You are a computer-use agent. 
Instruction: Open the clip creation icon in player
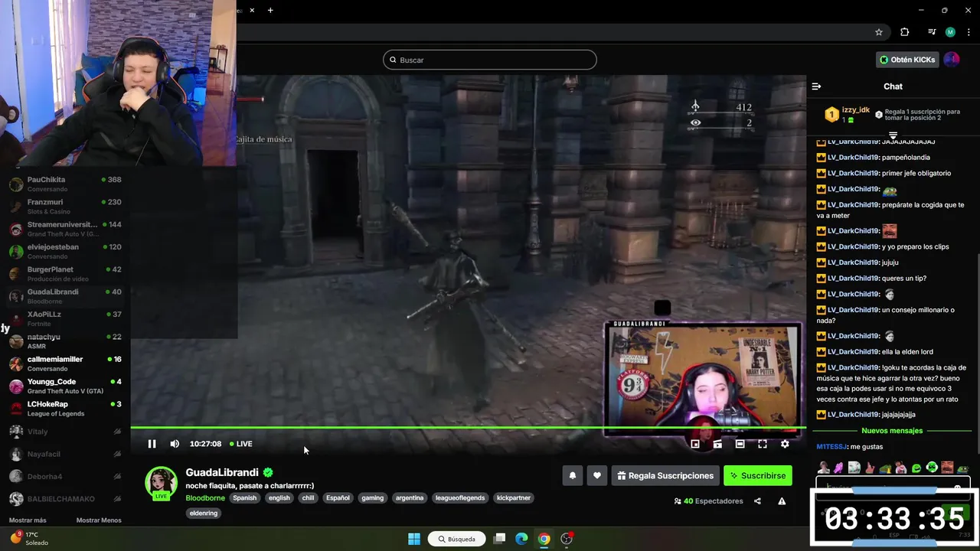coord(717,444)
